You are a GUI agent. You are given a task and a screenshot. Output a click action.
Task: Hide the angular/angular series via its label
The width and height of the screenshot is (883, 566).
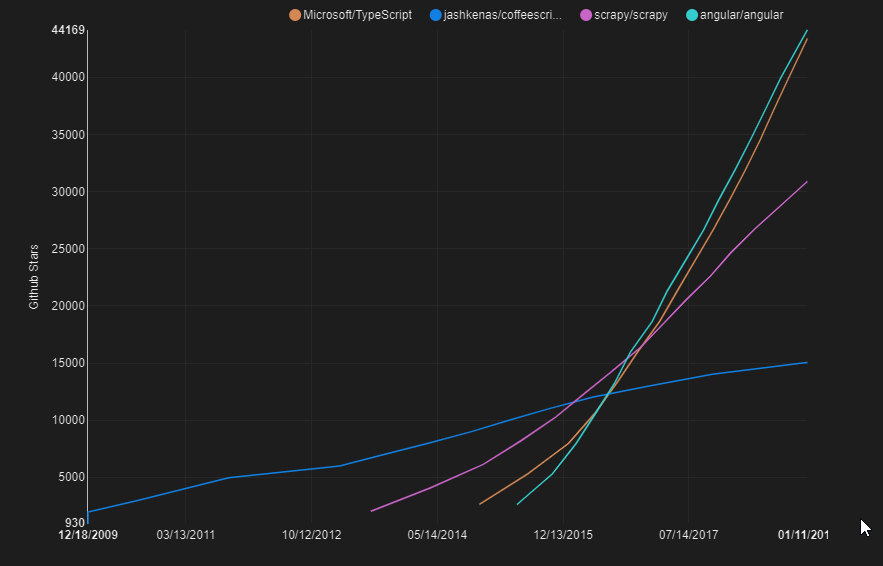tap(742, 15)
